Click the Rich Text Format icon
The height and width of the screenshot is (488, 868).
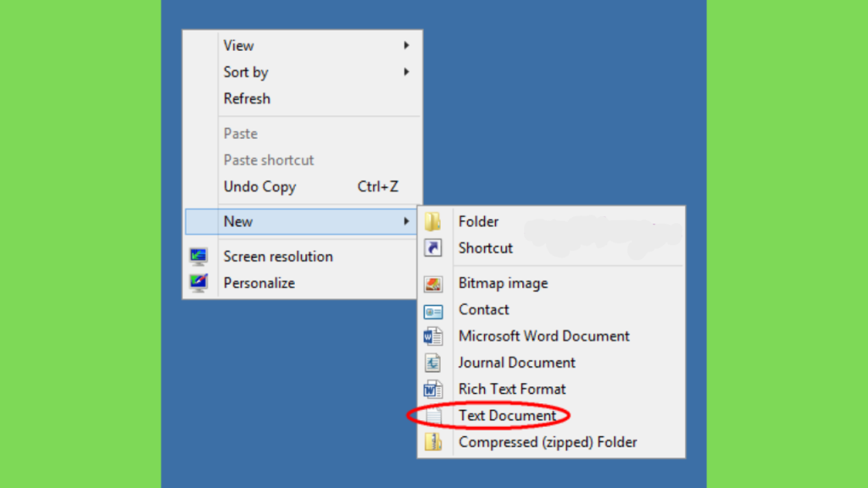point(433,390)
